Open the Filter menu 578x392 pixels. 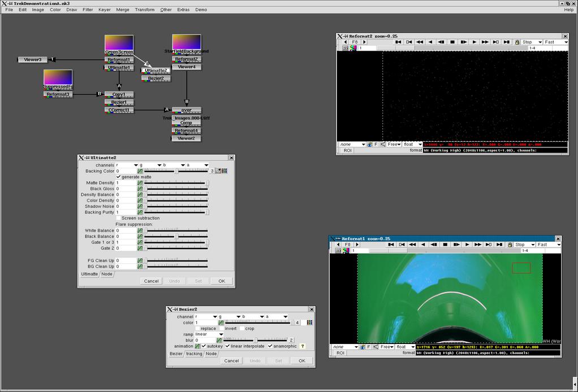[88, 10]
